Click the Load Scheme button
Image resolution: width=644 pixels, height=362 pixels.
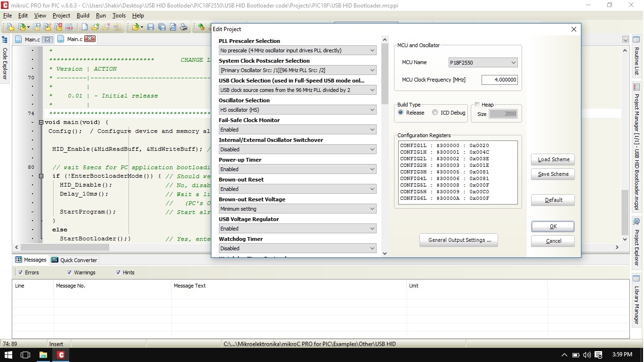553,159
